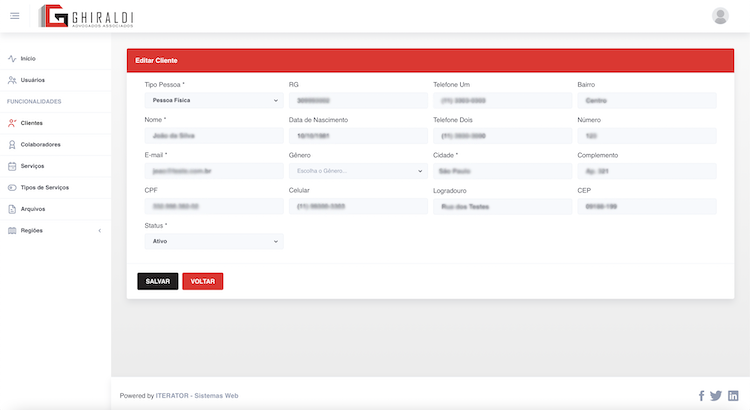Open the user avatar profile icon
750x410 pixels.
point(720,16)
